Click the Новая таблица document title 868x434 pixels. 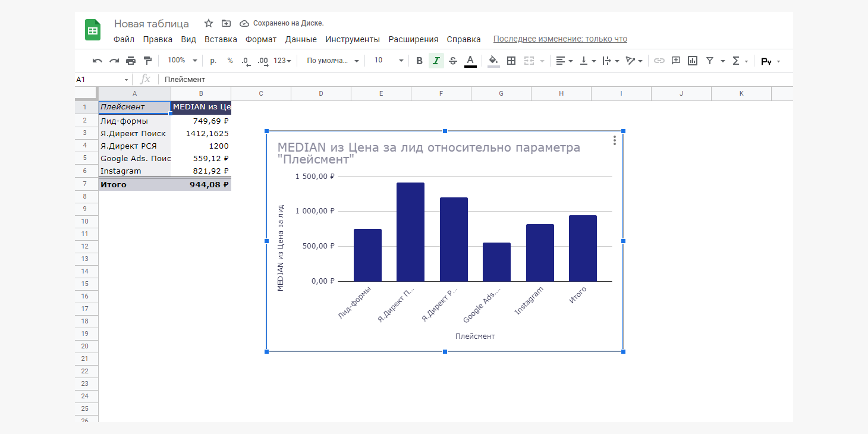(x=152, y=24)
